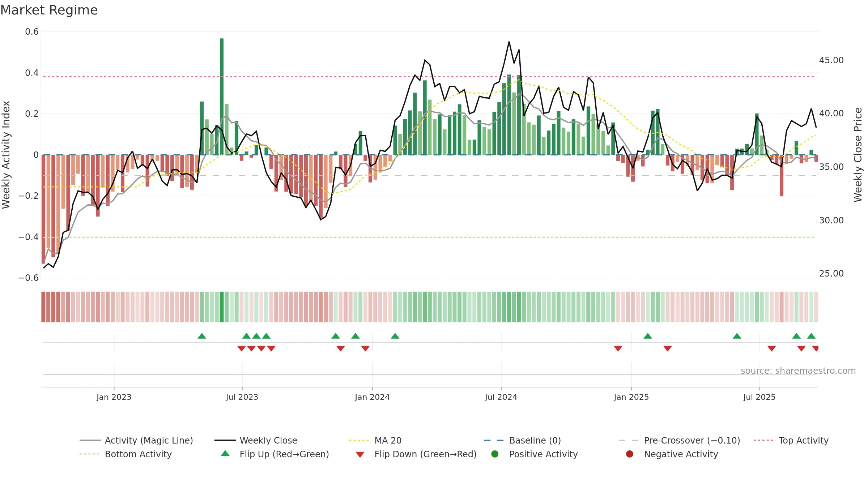
Task: Toggle the Flip Down (Green→Red) legend entry
Action: coord(416,454)
